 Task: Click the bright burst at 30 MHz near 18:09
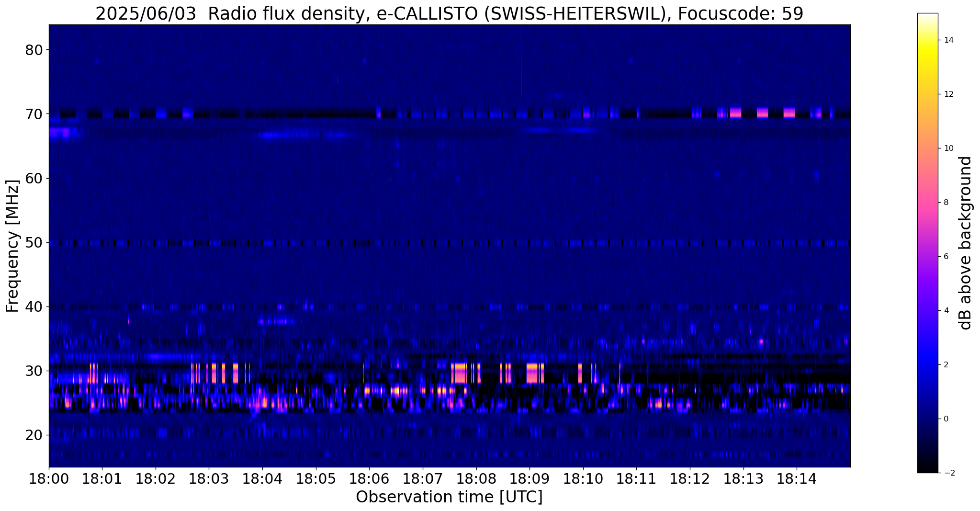click(x=532, y=374)
